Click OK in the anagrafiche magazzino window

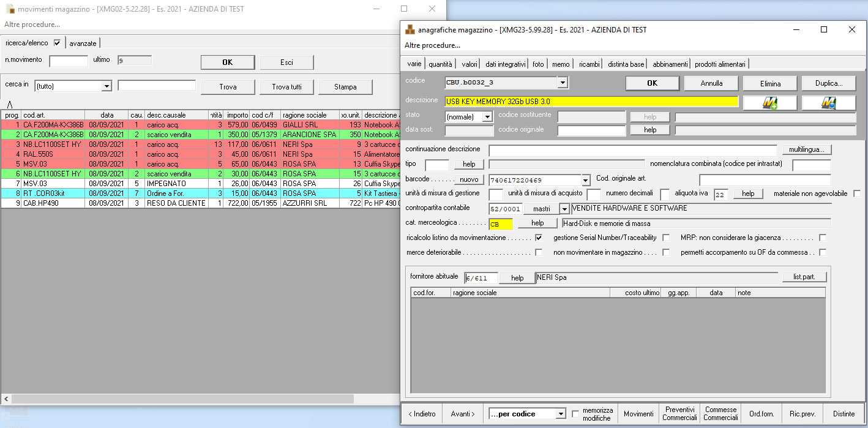(x=652, y=83)
